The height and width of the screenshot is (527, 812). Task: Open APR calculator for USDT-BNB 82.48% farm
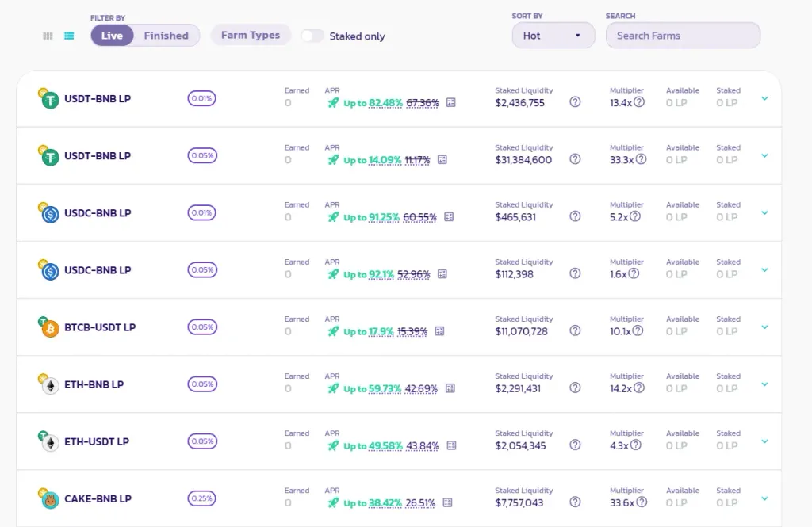[451, 103]
